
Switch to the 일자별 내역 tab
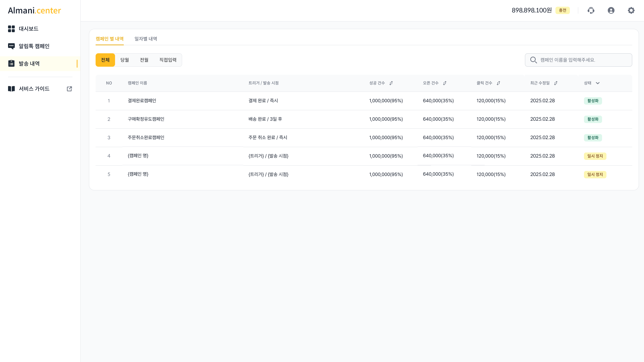coord(146,39)
